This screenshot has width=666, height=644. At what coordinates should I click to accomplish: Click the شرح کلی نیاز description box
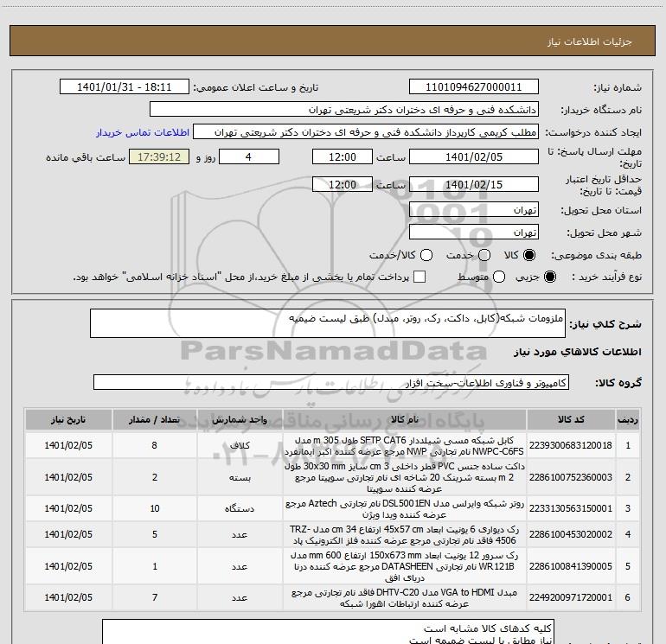coord(328,323)
